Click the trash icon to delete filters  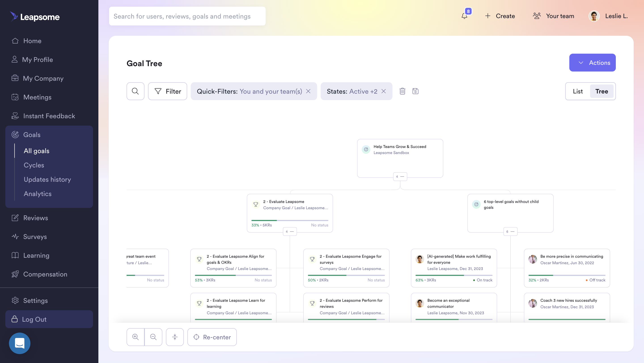402,91
